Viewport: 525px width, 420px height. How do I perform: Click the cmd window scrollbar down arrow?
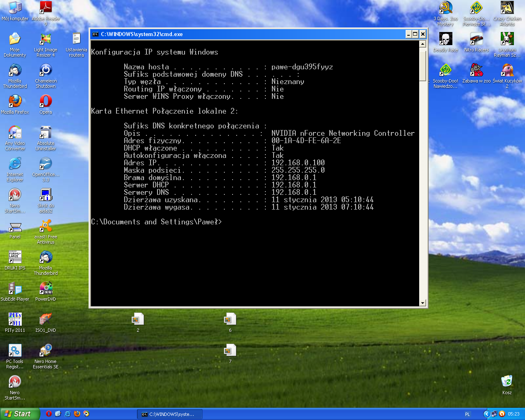(x=423, y=303)
